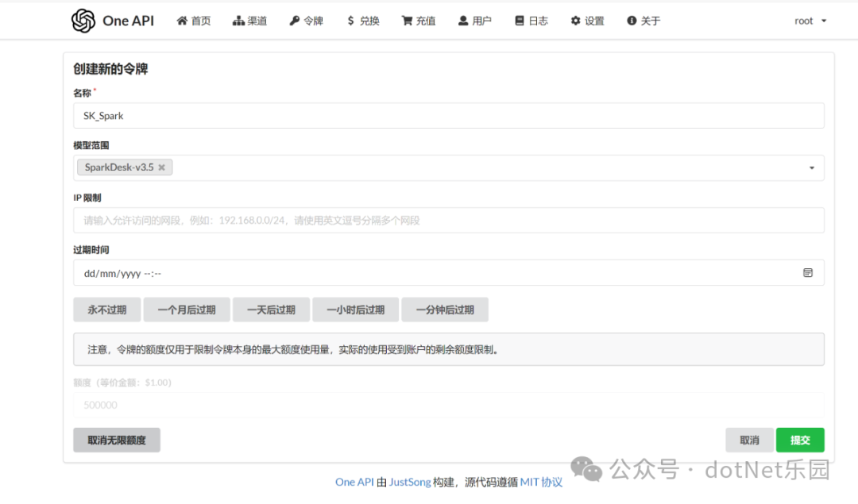Viewport: 858px width, 504px height.
Task: Click the disabled 额度 input showing 500000
Action: 449,405
